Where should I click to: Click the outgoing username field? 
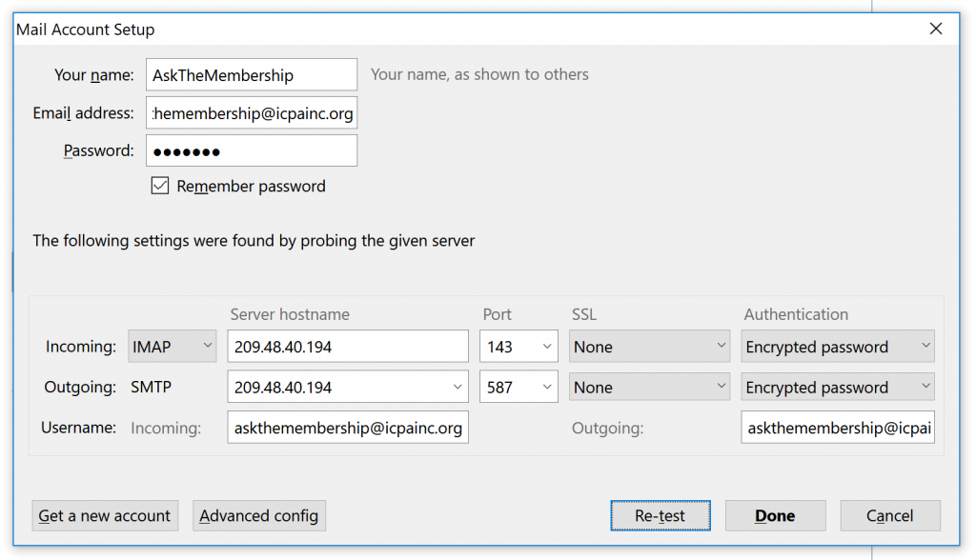pos(837,427)
